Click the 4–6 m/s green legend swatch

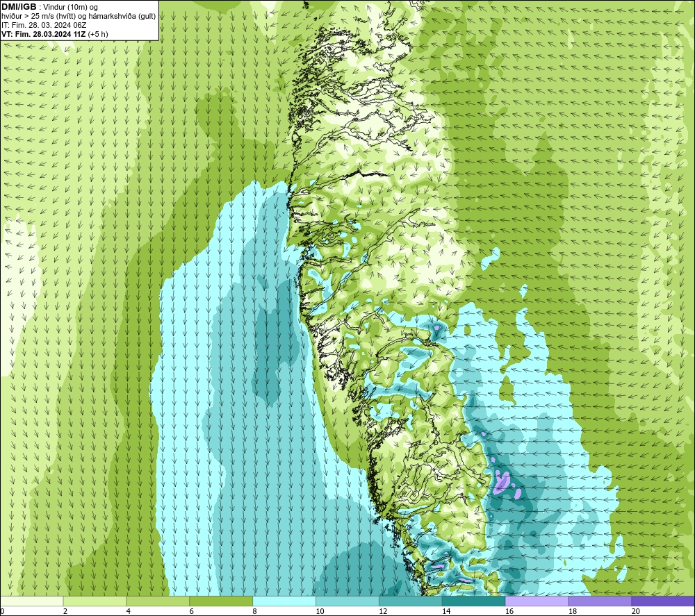pyautogui.click(x=158, y=601)
